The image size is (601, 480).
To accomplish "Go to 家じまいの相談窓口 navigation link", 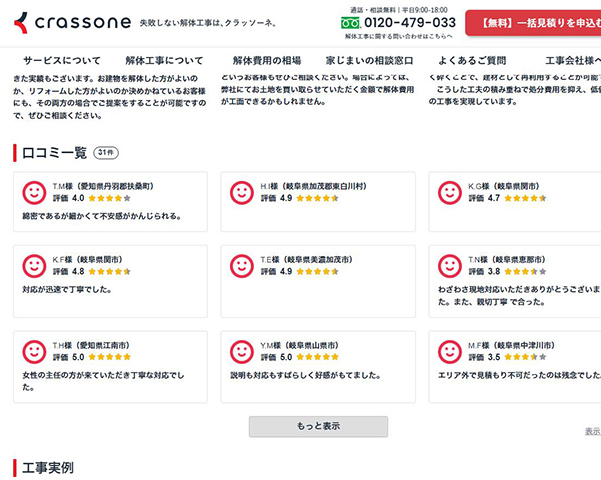I will tap(369, 61).
